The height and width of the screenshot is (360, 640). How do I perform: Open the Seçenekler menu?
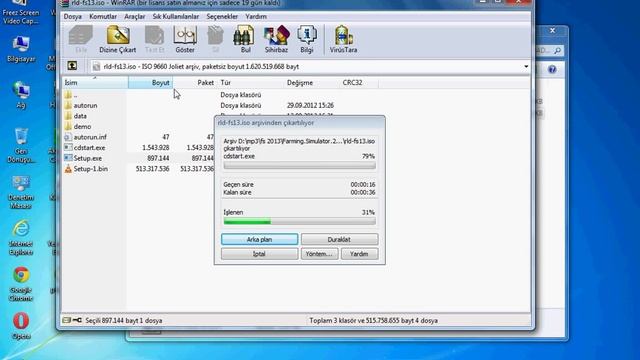pyautogui.click(x=222, y=16)
